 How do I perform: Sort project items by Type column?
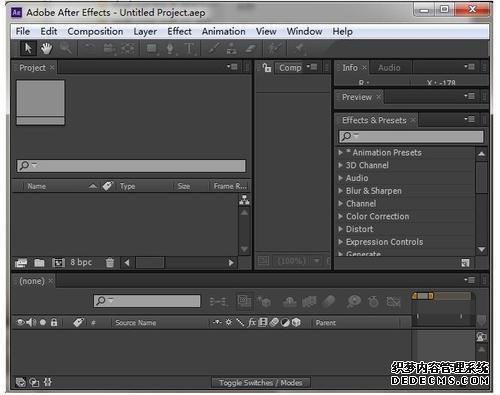[128, 186]
